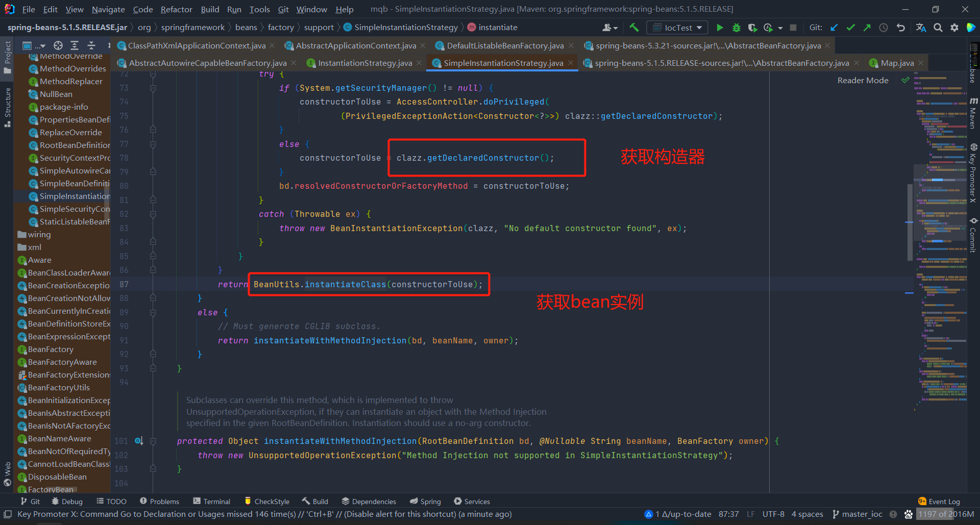Commit changes with the Git checkmark
Viewport: 980px width, 525px height.
pos(850,28)
